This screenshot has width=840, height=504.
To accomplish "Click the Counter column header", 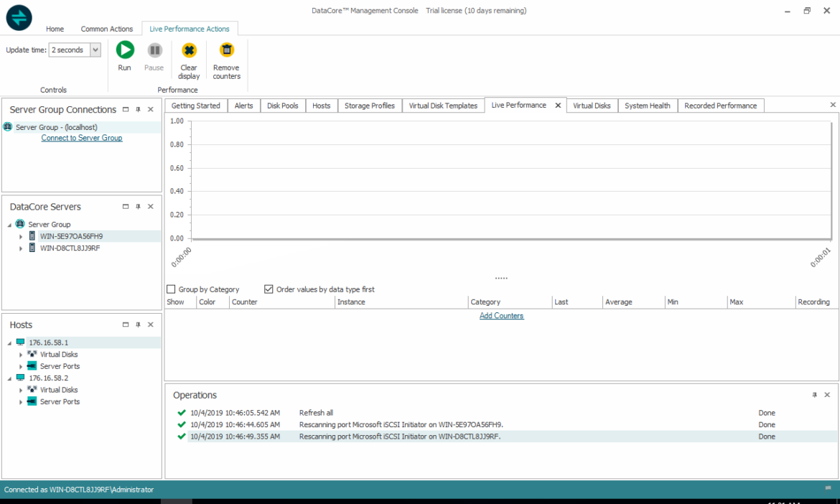I will click(x=281, y=302).
